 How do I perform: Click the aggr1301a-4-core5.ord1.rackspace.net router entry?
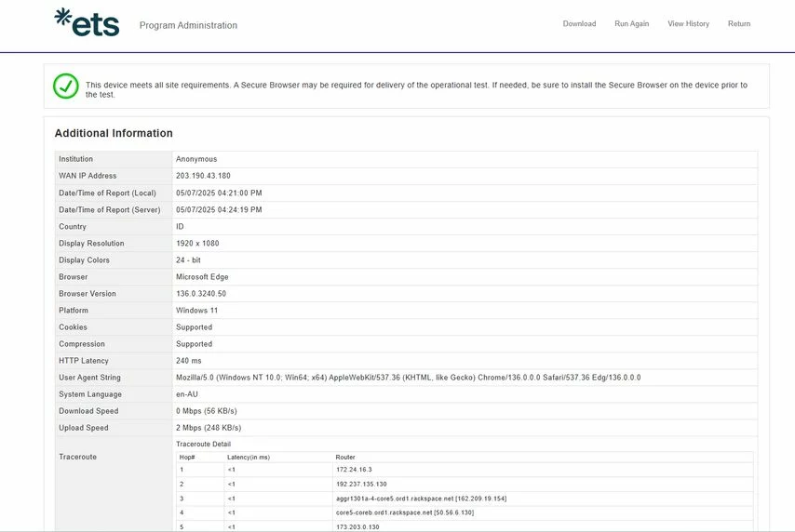421,499
